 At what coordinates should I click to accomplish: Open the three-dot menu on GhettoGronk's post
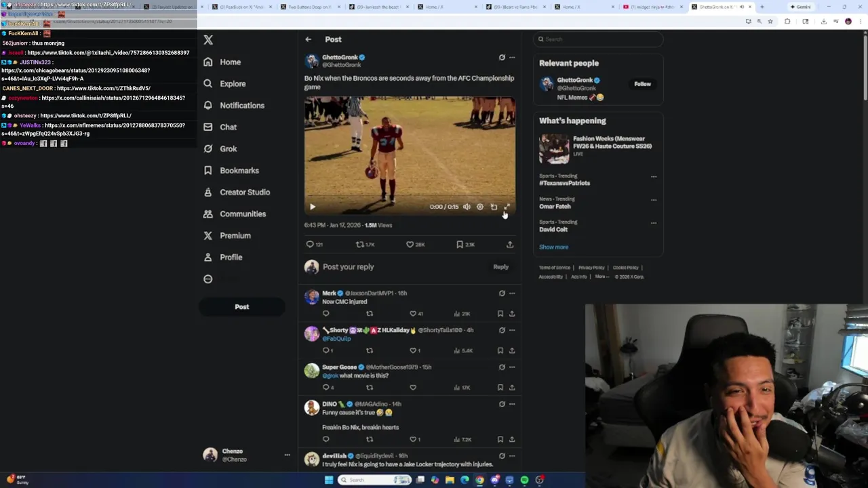tap(512, 58)
